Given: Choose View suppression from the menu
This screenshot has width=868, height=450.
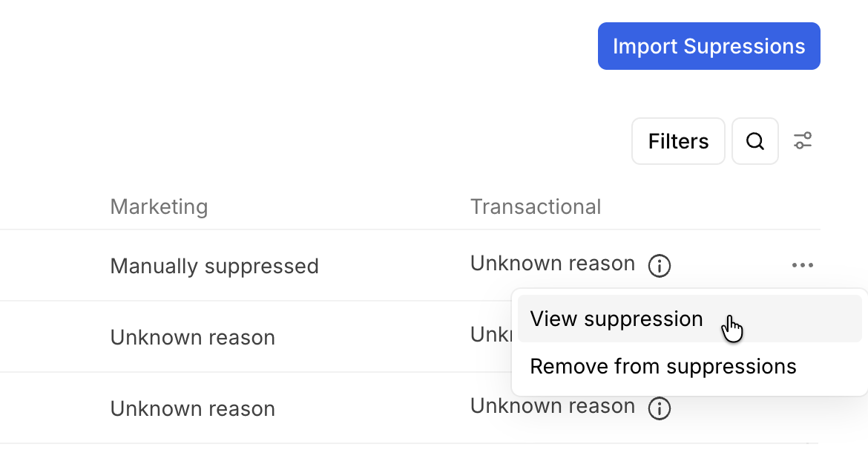Looking at the screenshot, I should (x=617, y=319).
